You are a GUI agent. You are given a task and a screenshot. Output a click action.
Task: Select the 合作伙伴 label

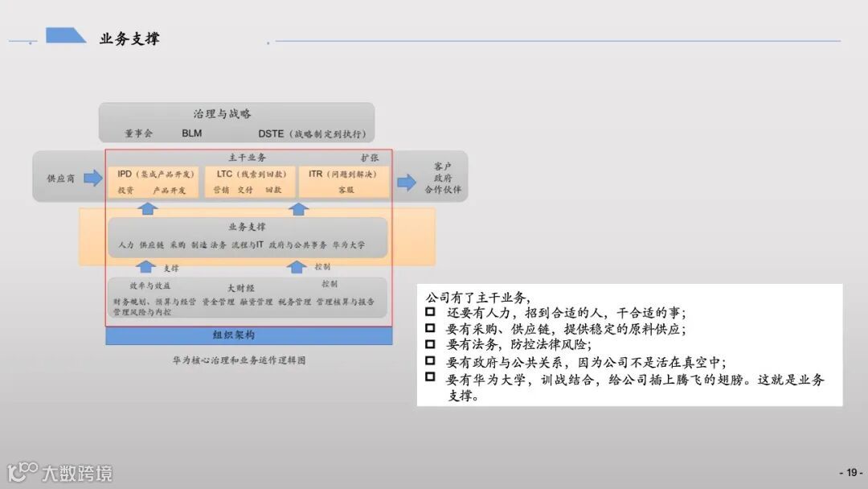[443, 189]
